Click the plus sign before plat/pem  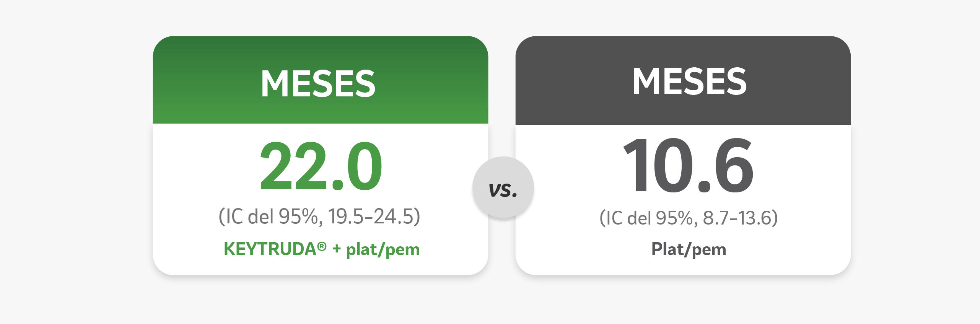337,249
